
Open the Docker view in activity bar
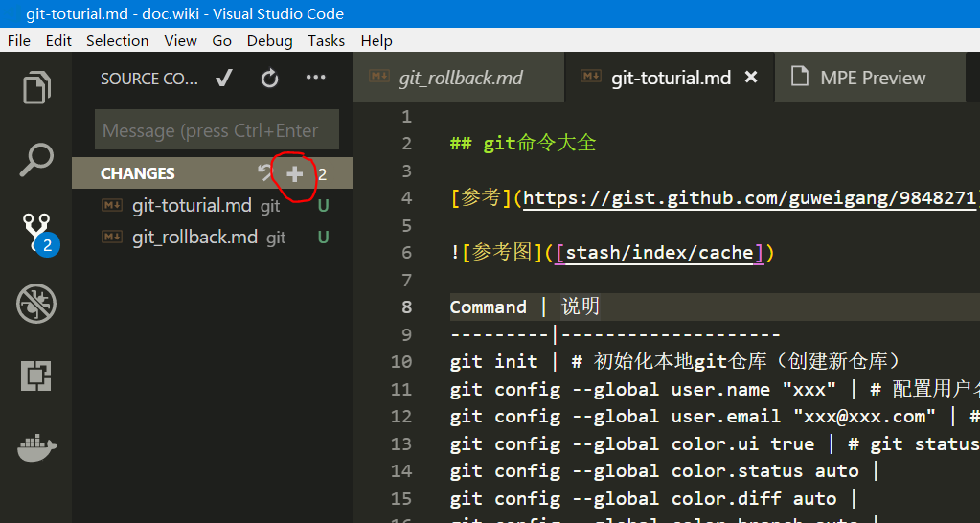(36, 447)
